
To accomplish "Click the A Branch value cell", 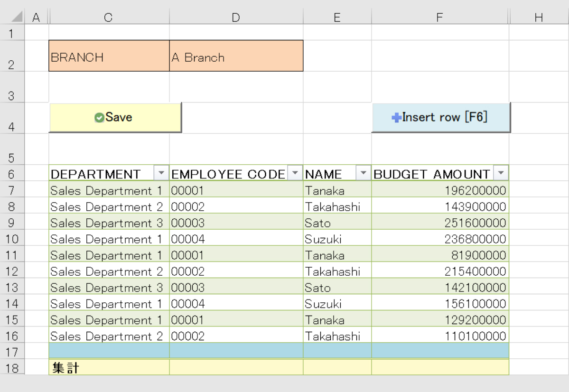I will tap(236, 57).
